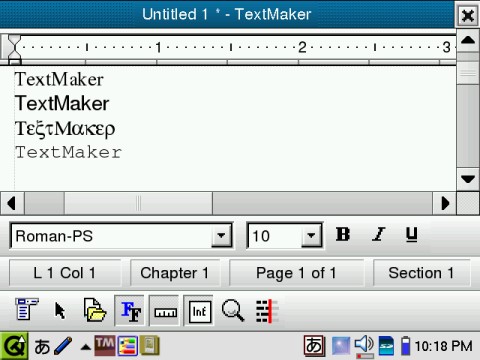480x360 pixels.
Task: Click the horizontal scrollbar thumb
Action: [138, 203]
